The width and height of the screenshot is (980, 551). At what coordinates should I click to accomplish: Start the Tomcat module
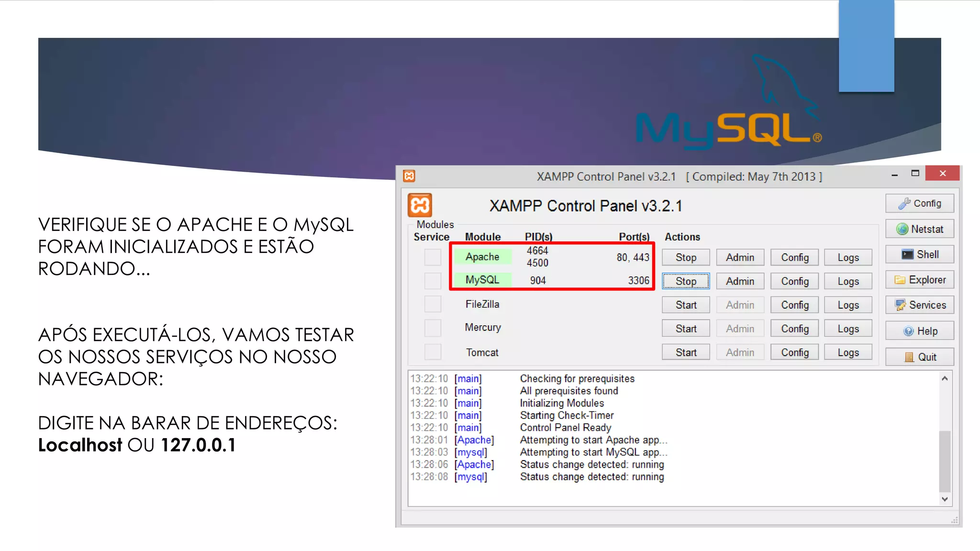pos(686,353)
